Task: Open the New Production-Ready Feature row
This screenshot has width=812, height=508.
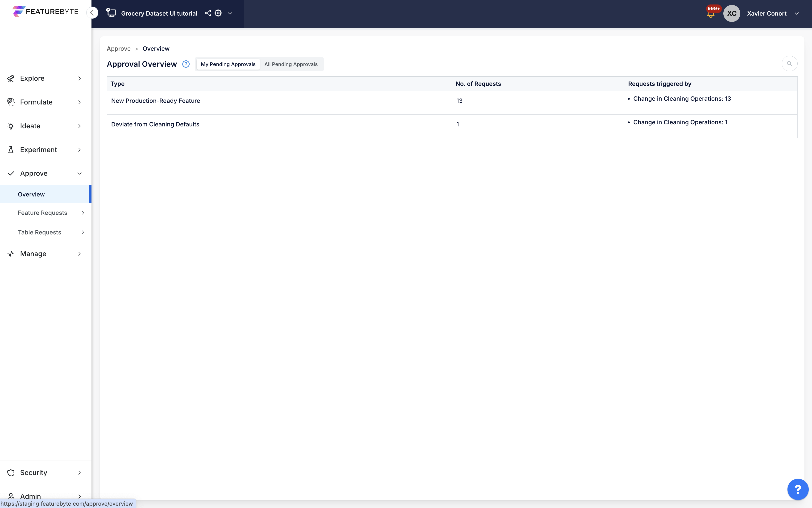Action: click(x=452, y=103)
